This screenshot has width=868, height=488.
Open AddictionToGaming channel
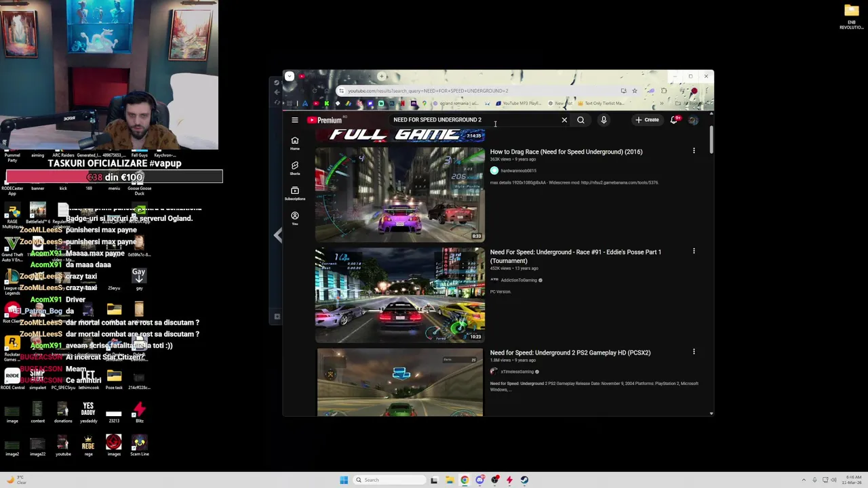pos(519,280)
